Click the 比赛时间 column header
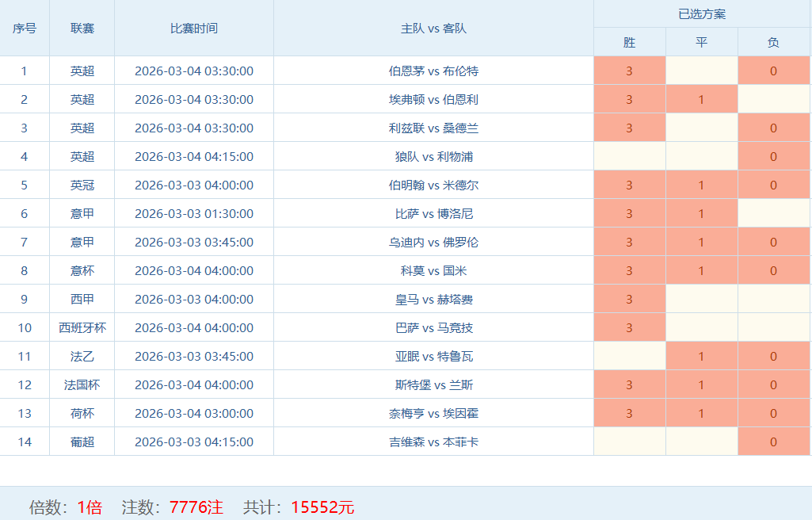812x520 pixels. 194,29
